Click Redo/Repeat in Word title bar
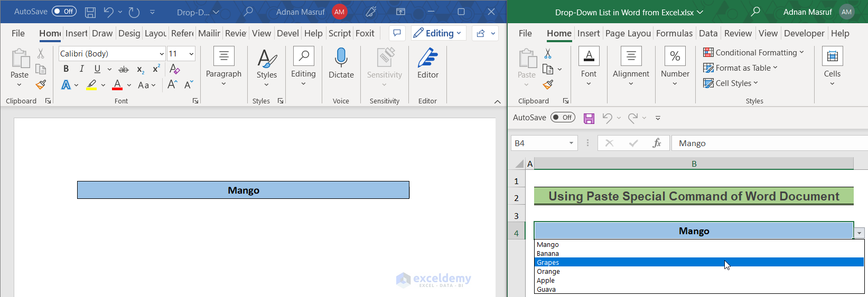 [x=134, y=12]
